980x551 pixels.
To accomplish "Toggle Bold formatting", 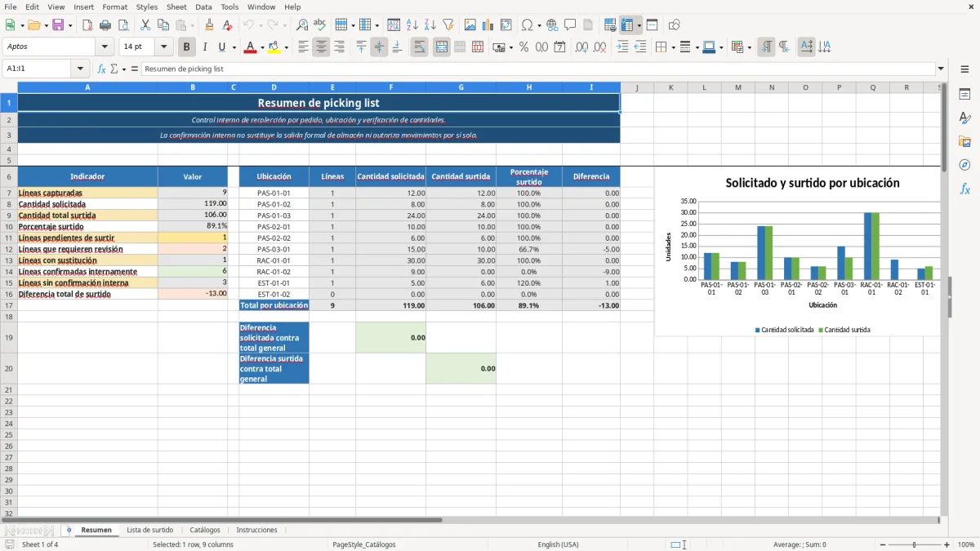I will click(x=187, y=47).
